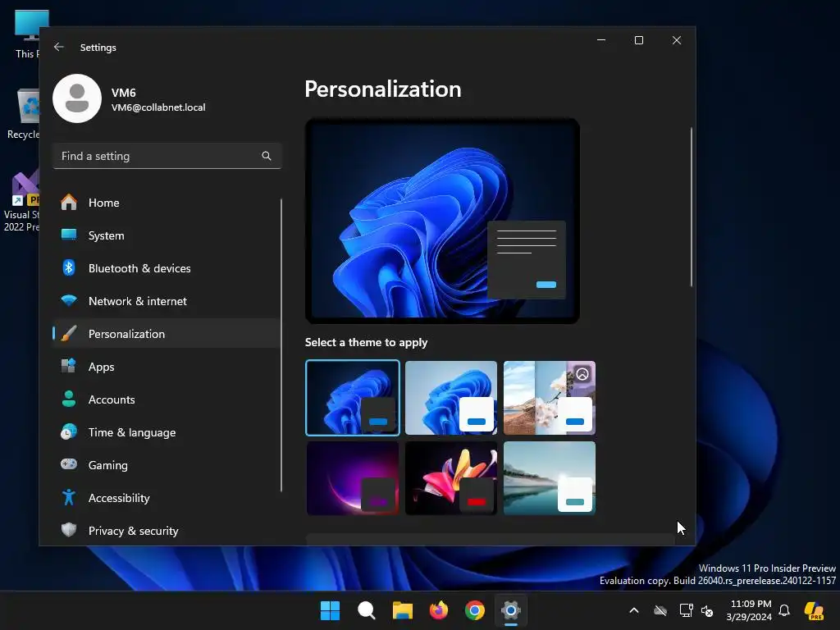Click the Find a setting search box
This screenshot has width=840, height=630.
pos(167,156)
